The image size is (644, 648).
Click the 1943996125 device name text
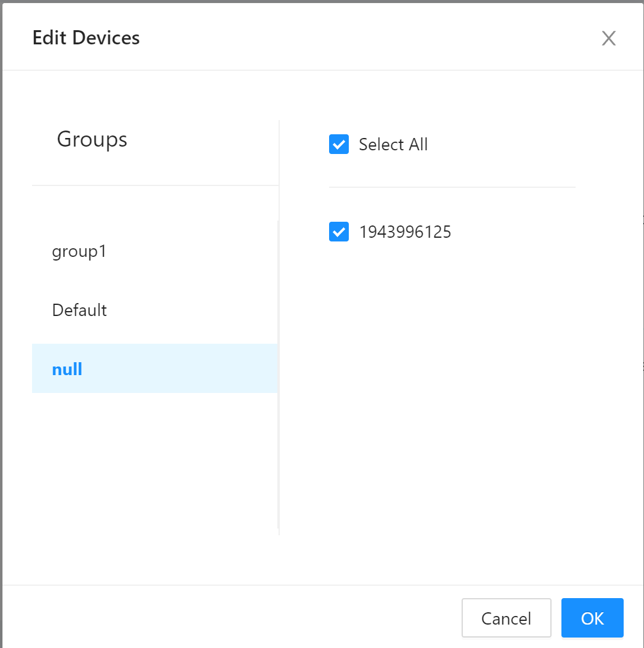(x=405, y=232)
